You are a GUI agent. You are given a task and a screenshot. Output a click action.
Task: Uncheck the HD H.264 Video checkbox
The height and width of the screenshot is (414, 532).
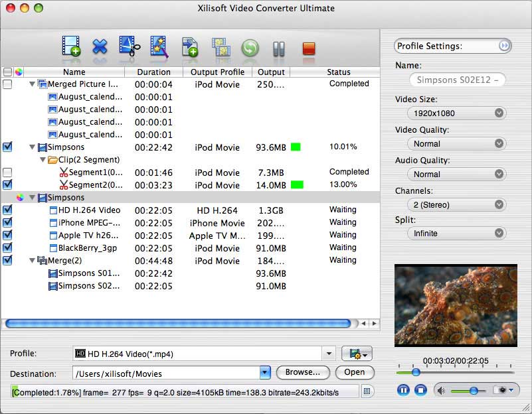point(7,210)
